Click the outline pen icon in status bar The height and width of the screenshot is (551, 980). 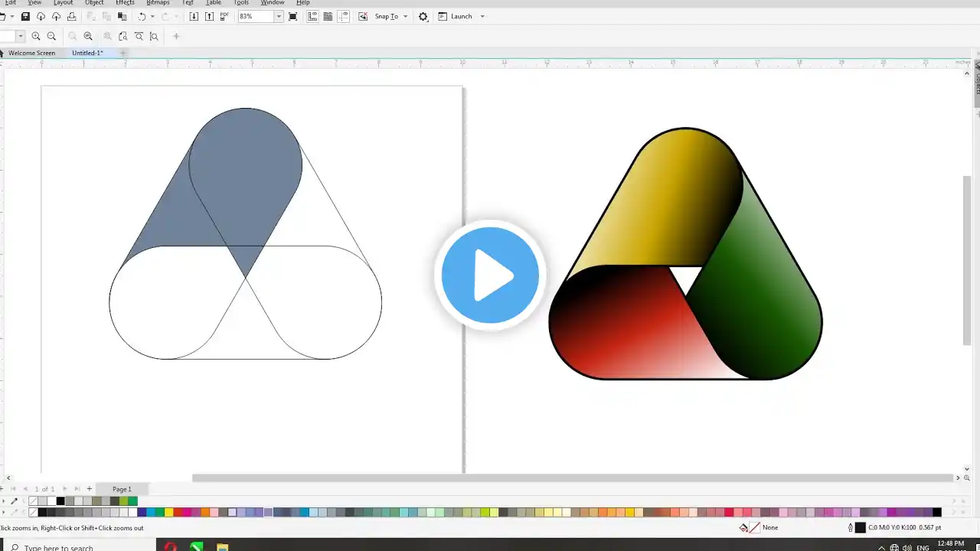[x=851, y=527]
